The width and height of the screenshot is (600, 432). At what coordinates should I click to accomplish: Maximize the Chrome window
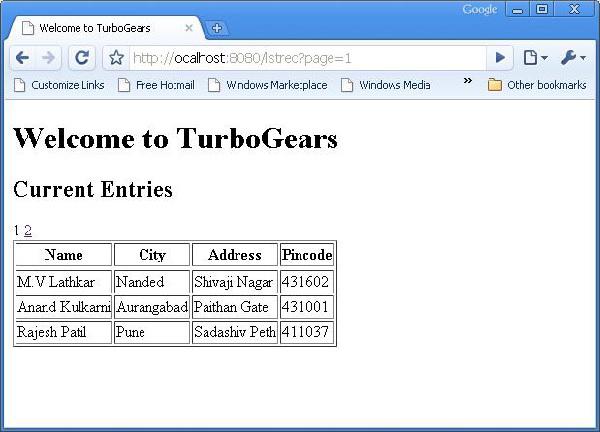541,9
